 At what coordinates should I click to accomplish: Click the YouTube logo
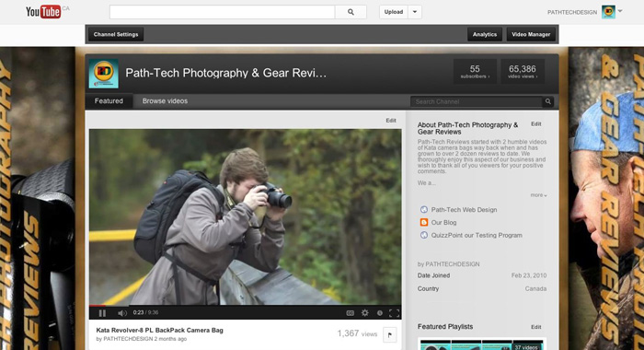click(x=43, y=12)
